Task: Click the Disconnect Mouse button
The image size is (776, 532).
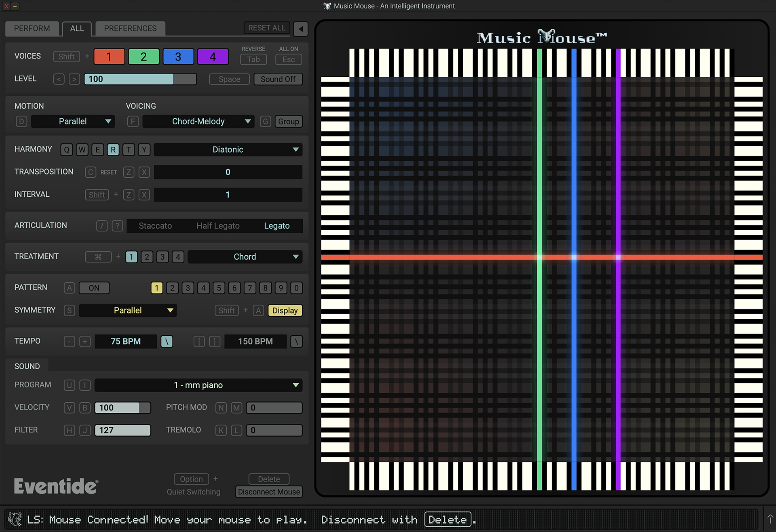Action: (268, 492)
